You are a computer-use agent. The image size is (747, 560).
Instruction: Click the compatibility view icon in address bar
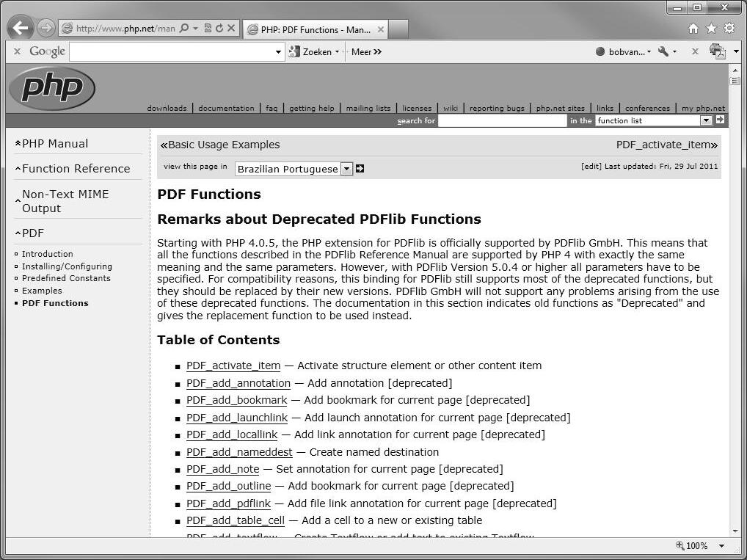tap(208, 28)
